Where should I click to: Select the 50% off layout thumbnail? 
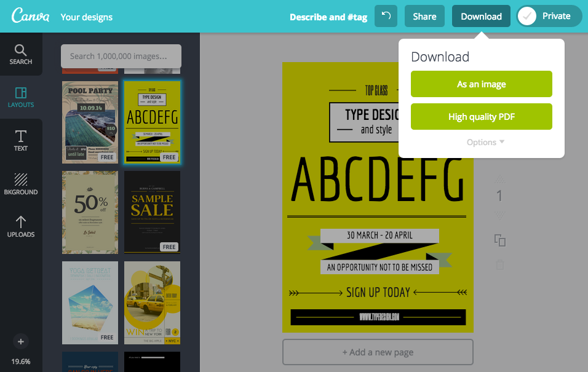(90, 213)
